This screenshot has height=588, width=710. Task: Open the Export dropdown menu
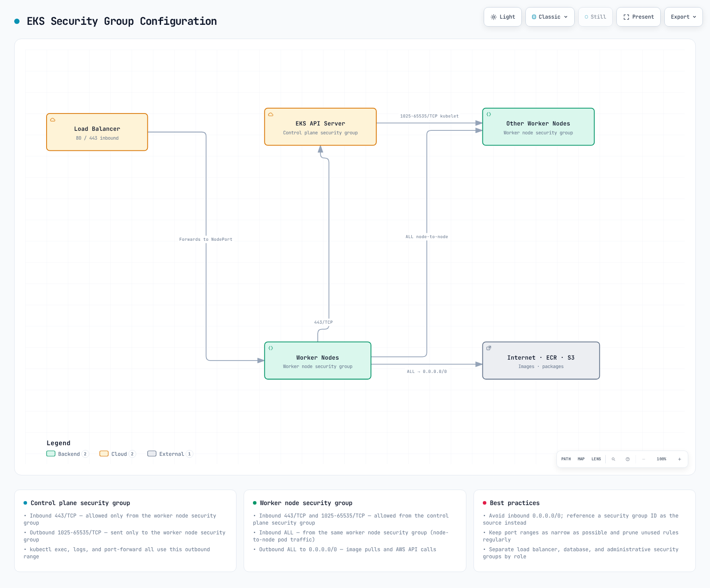tap(683, 17)
